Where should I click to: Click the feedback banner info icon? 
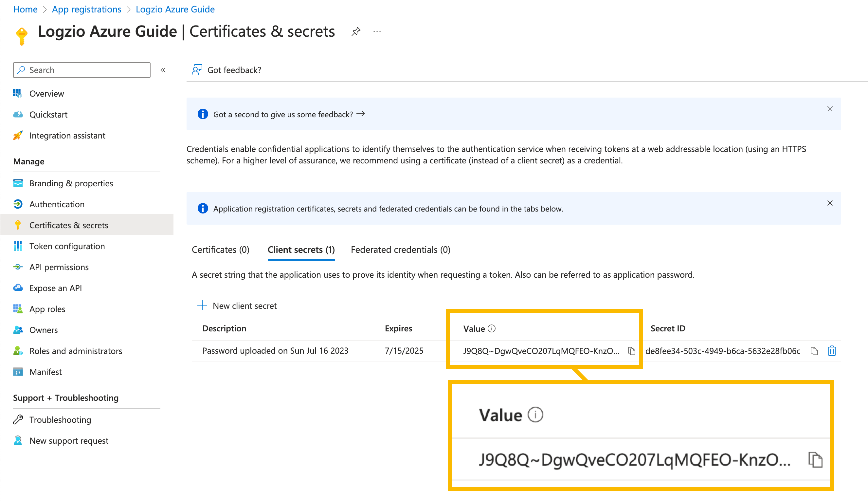click(x=203, y=114)
